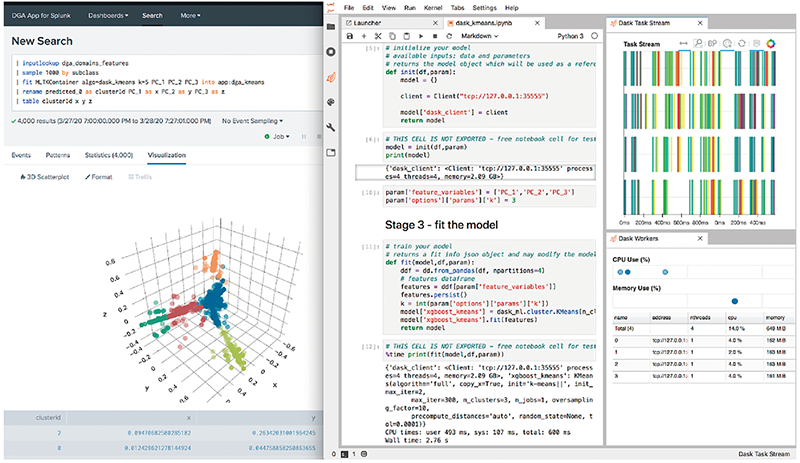Image resolution: width=800 pixels, height=463 pixels.
Task: Save the notebook with the disk icon
Action: 349,35
